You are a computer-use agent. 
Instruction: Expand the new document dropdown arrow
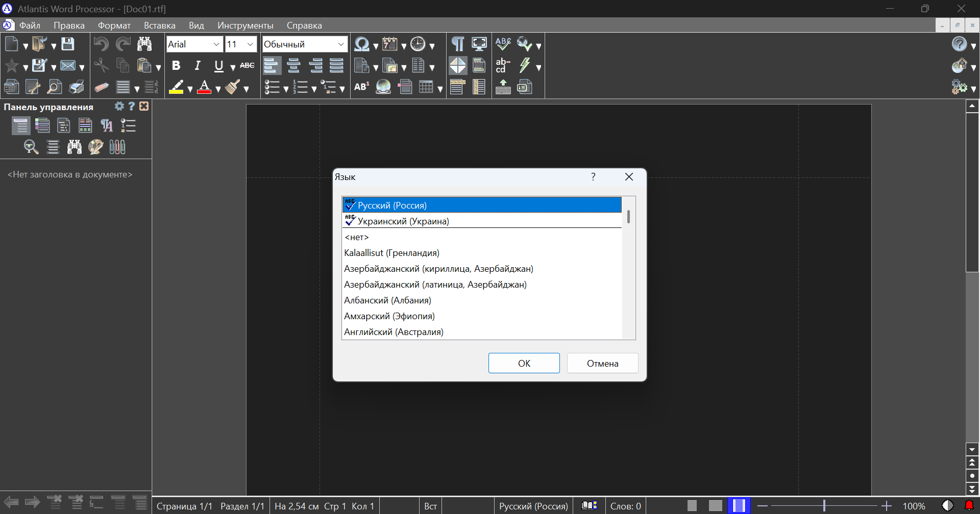[26, 46]
